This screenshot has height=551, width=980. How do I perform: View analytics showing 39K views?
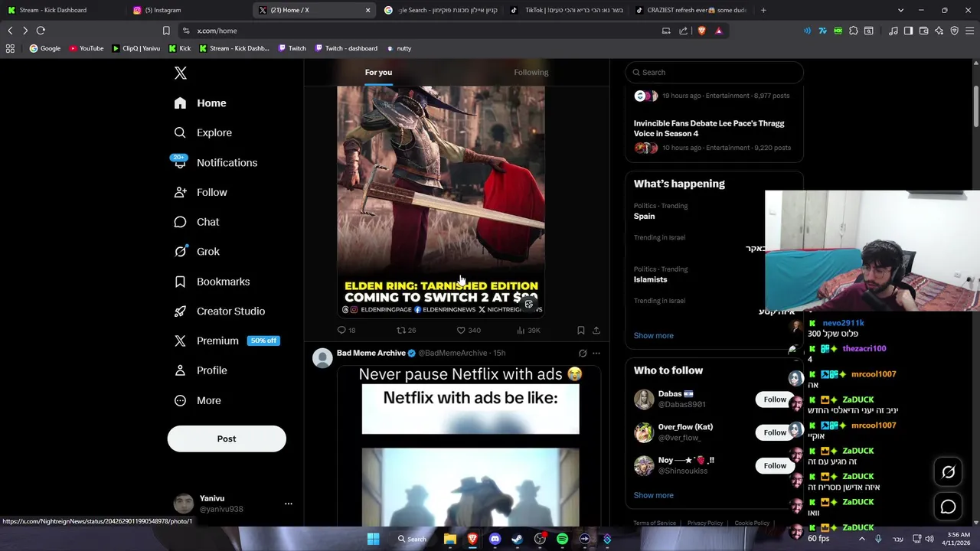[528, 331]
